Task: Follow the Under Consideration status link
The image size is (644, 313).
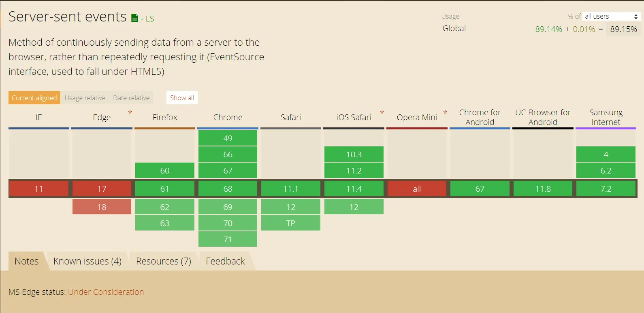Action: coord(106,292)
